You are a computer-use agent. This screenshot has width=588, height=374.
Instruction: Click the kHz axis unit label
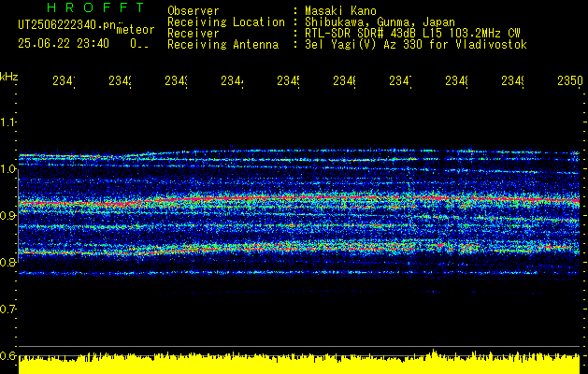tap(9, 77)
